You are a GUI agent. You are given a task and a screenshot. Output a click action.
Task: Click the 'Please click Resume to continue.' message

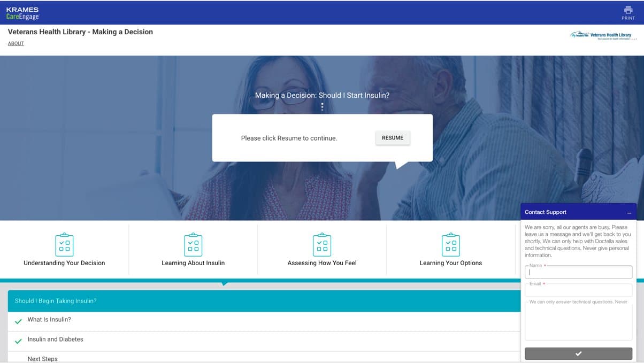pos(289,138)
